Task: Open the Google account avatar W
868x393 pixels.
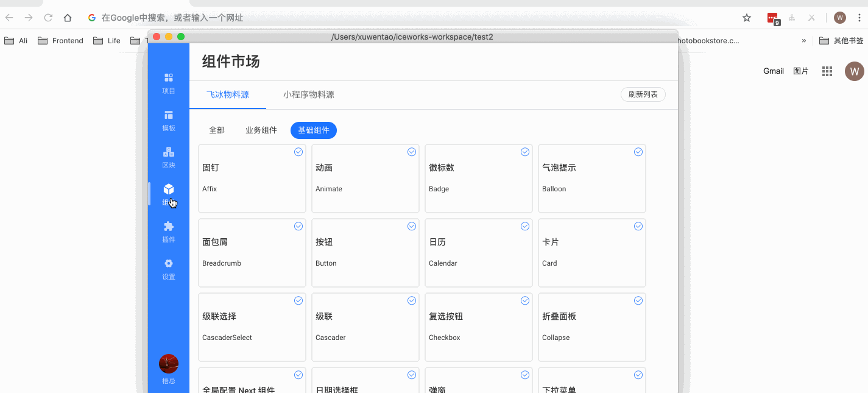Action: pos(855,71)
